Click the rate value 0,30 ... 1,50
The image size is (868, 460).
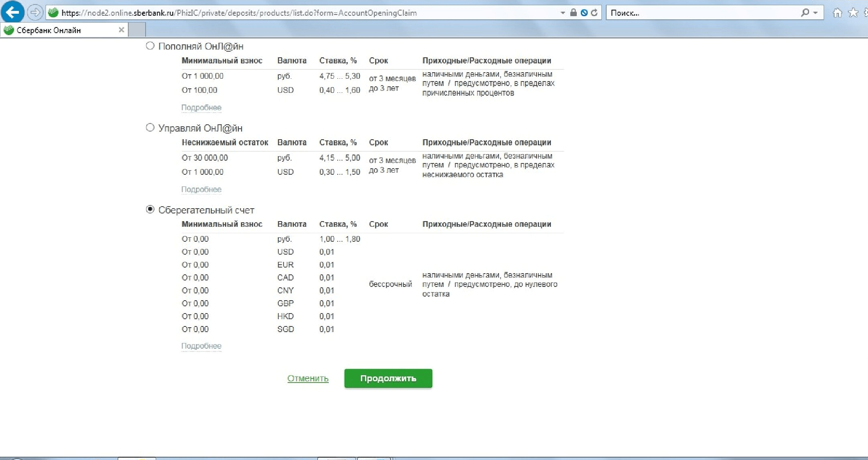(340, 172)
